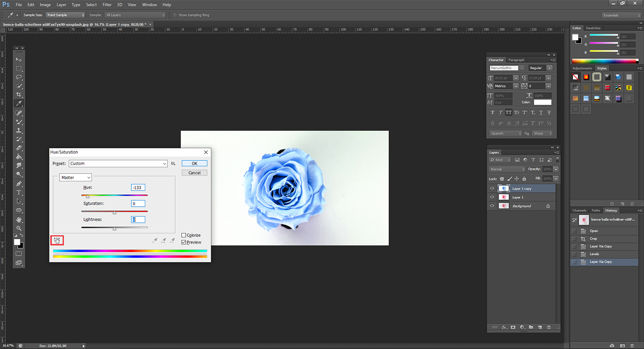The height and width of the screenshot is (349, 644).
Task: Click the on-image adjustment hand icon in Hue/Saturation
Action: (57, 240)
